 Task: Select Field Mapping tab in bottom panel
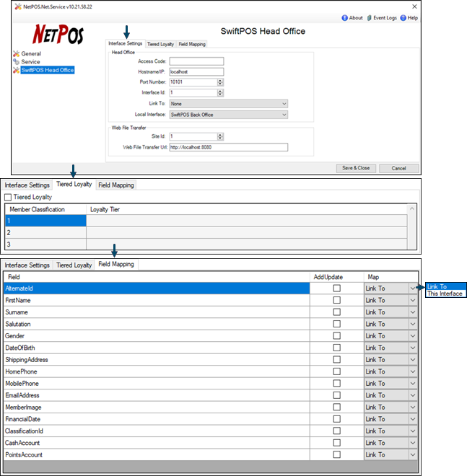pos(116,264)
